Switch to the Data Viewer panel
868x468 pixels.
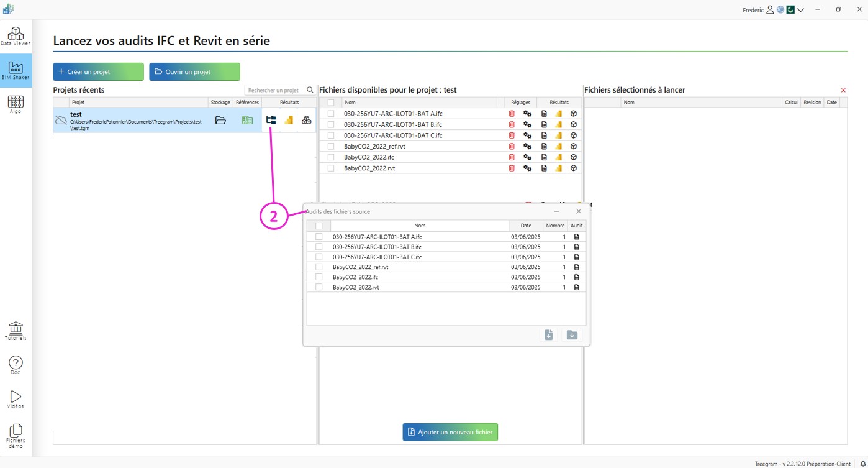(16, 35)
